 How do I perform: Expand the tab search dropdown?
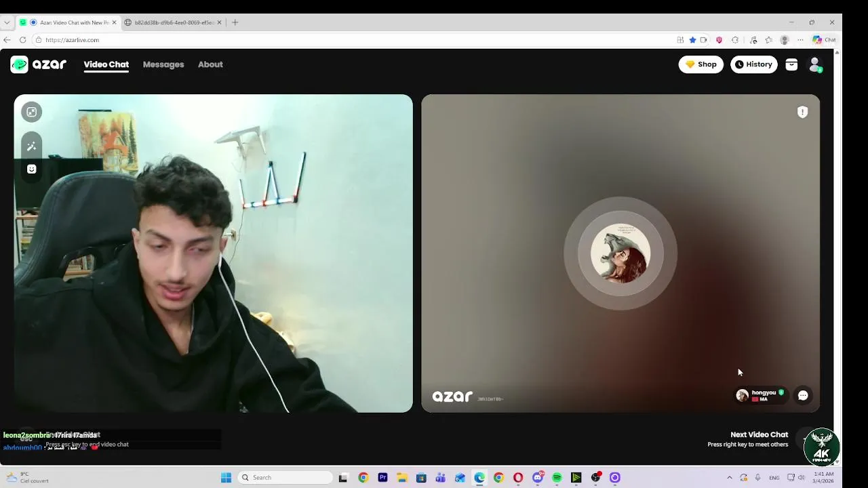tap(7, 22)
